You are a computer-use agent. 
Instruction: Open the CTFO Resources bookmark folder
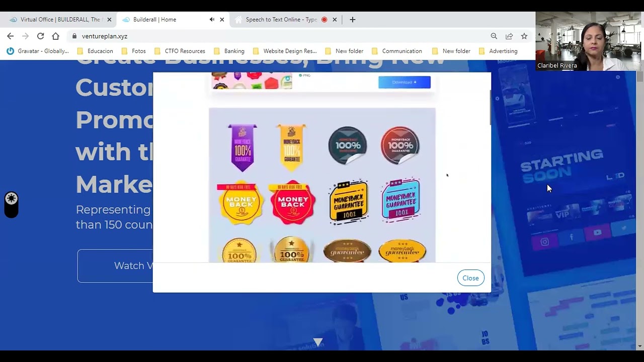180,51
